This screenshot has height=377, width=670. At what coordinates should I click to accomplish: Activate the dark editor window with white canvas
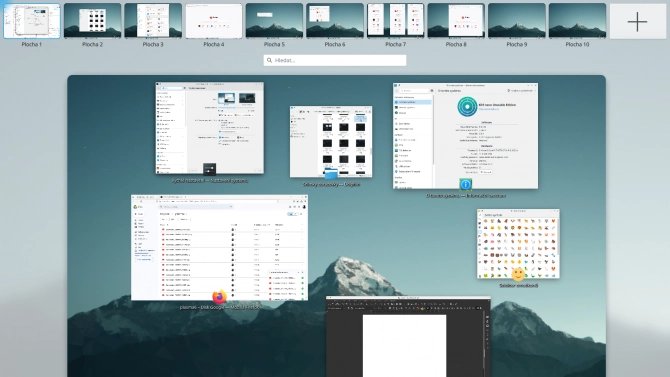pyautogui.click(x=408, y=336)
